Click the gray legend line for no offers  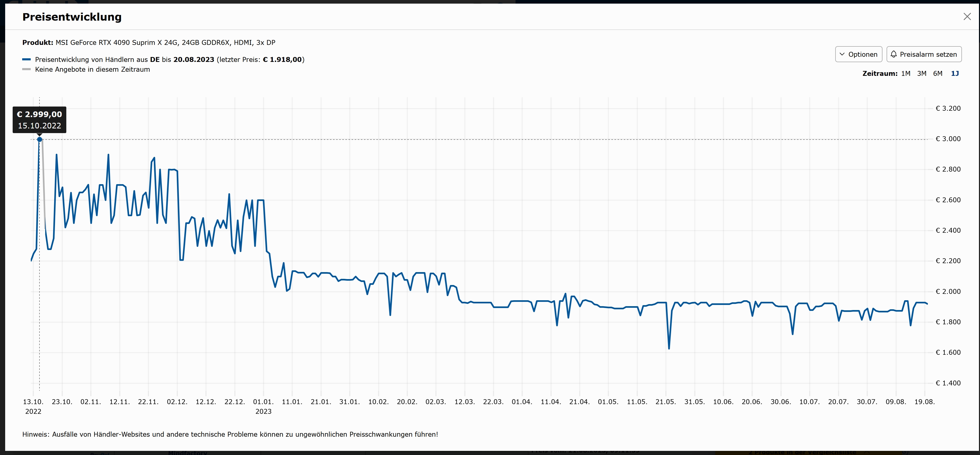26,70
